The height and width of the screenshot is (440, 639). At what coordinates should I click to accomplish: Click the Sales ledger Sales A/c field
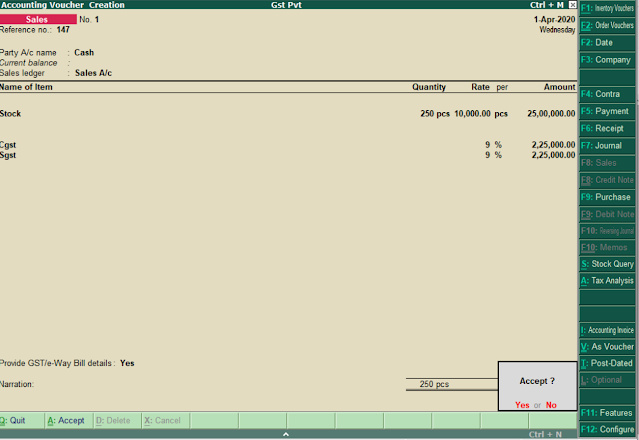[93, 73]
